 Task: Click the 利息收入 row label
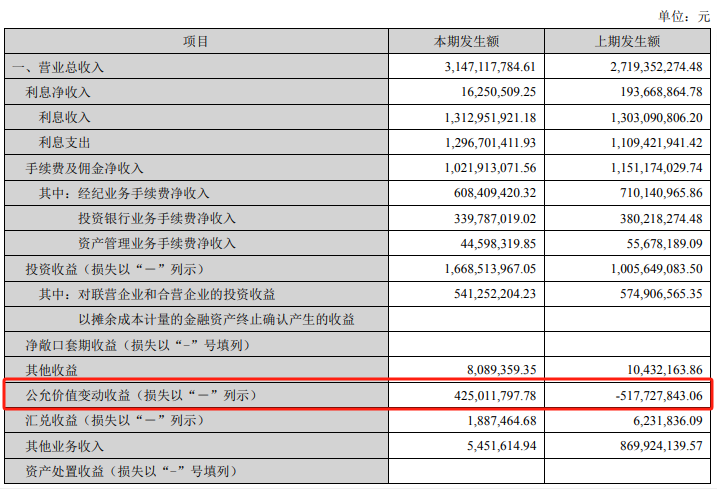[64, 118]
